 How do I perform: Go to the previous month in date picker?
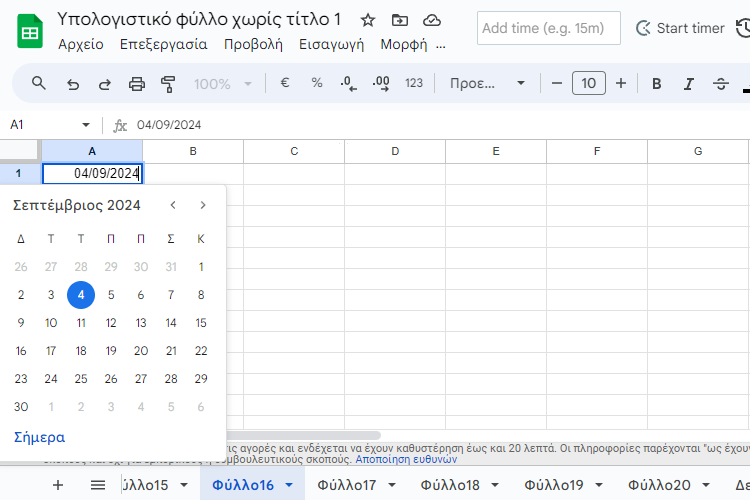[173, 205]
